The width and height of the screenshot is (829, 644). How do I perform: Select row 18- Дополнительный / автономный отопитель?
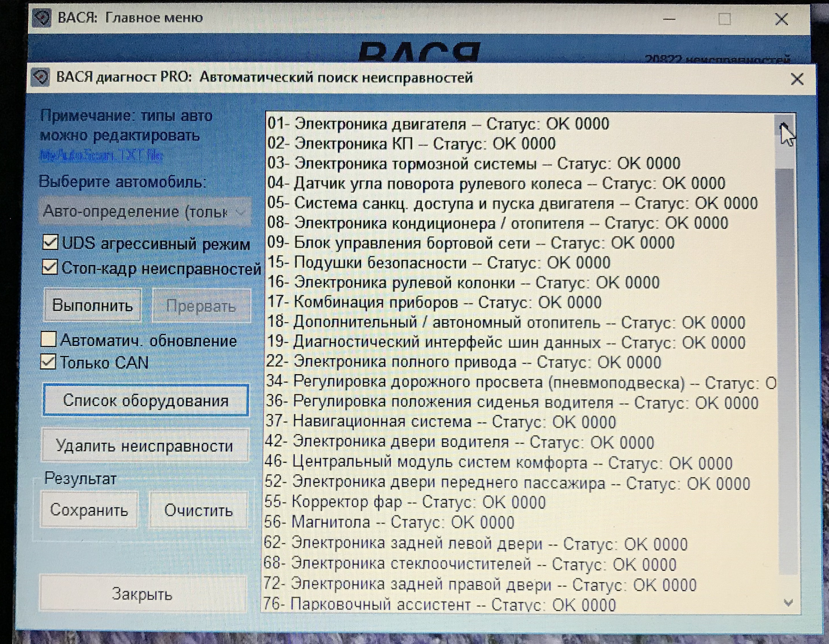pyautogui.click(x=506, y=322)
